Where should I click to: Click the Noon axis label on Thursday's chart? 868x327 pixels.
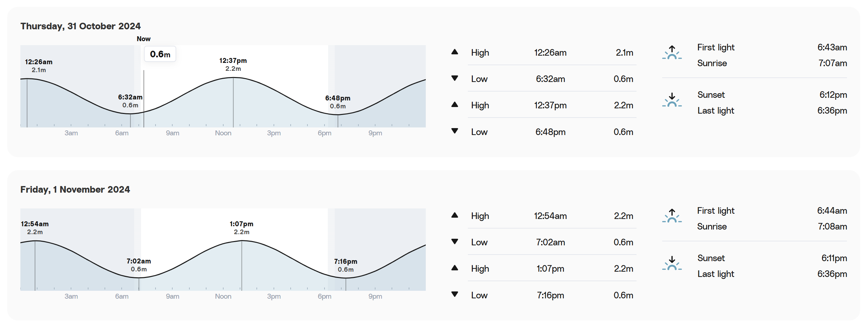223,133
